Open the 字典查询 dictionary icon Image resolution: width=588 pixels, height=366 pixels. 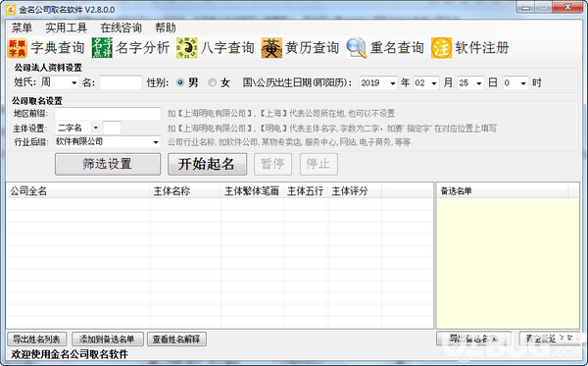pos(17,48)
